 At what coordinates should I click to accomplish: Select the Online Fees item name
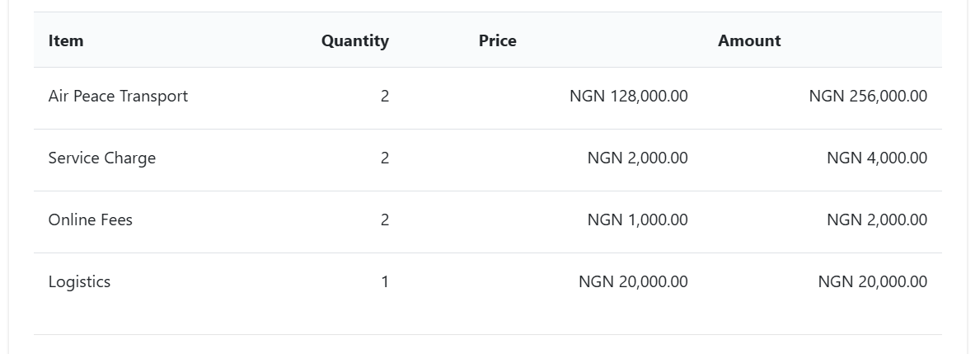pos(91,220)
